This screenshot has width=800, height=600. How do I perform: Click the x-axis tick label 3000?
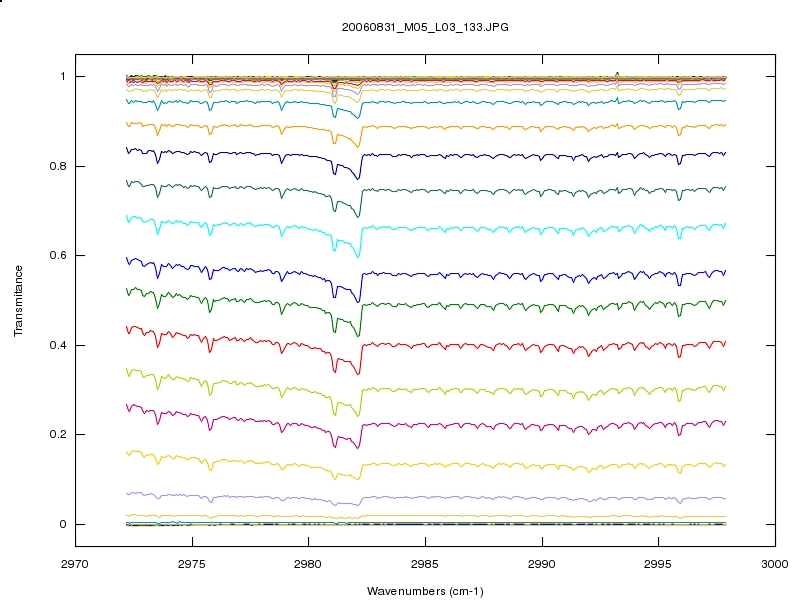pyautogui.click(x=775, y=564)
